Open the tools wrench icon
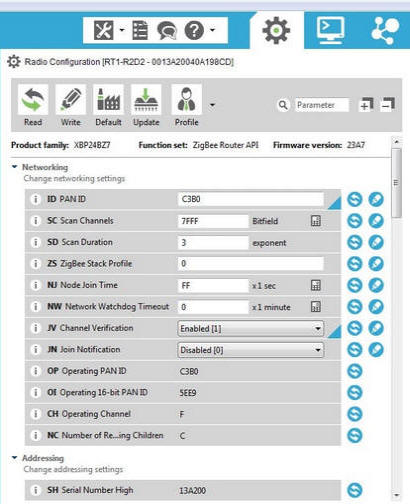Viewport: 410px width, 504px height. click(104, 30)
